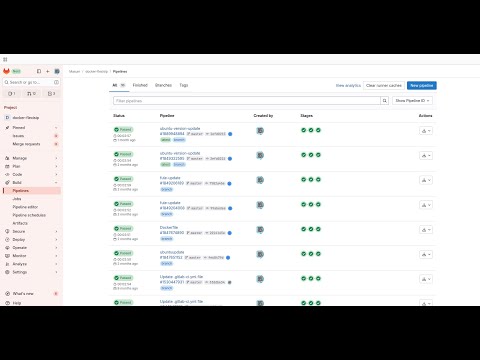Image resolution: width=480 pixels, height=360 pixels.
Task: Open artifacts download dropdown for Dockerfile pipeline
Action: pyautogui.click(x=426, y=230)
